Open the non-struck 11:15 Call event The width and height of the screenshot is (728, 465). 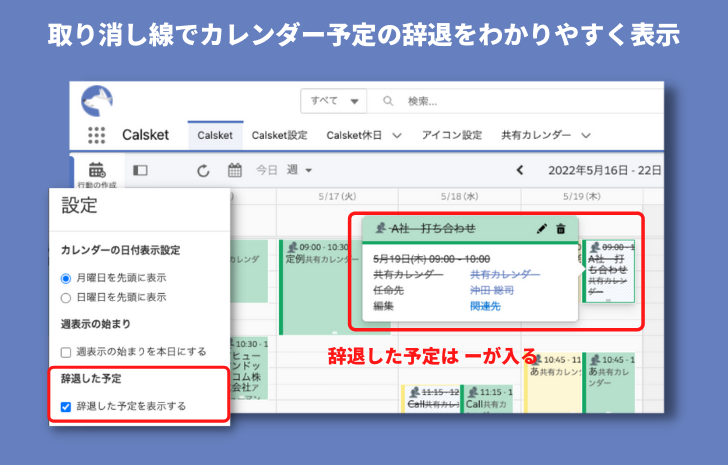pos(487,399)
